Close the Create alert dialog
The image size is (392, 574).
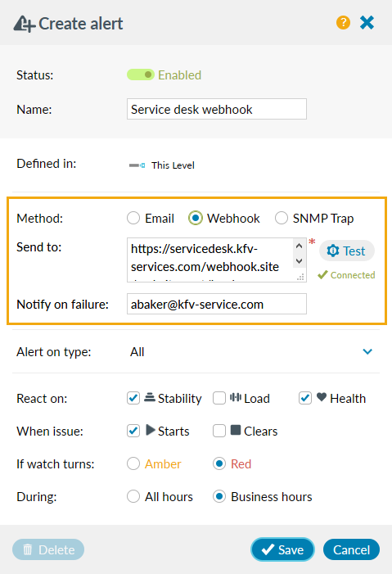point(367,23)
